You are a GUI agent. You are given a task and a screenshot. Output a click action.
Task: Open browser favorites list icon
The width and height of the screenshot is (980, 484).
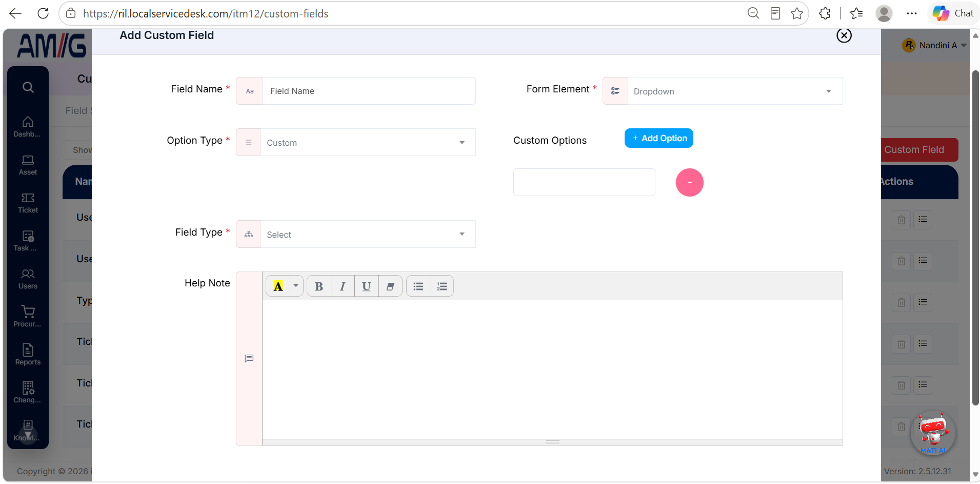[856, 13]
